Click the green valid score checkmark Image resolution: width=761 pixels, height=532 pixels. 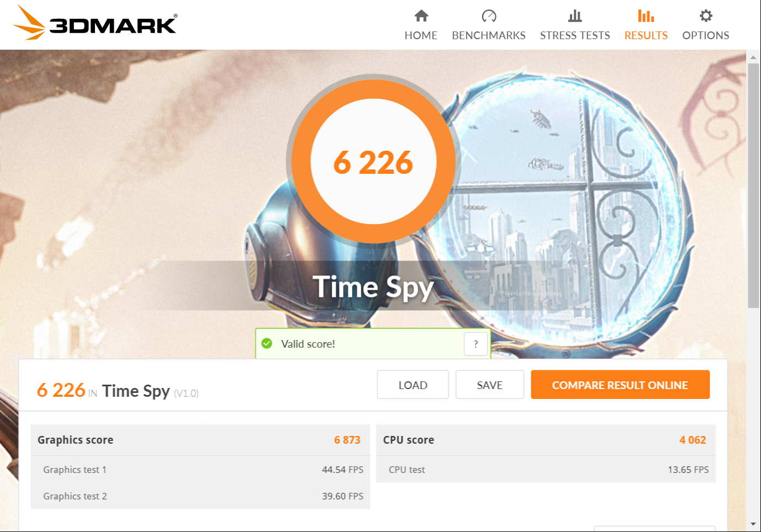[x=267, y=343]
